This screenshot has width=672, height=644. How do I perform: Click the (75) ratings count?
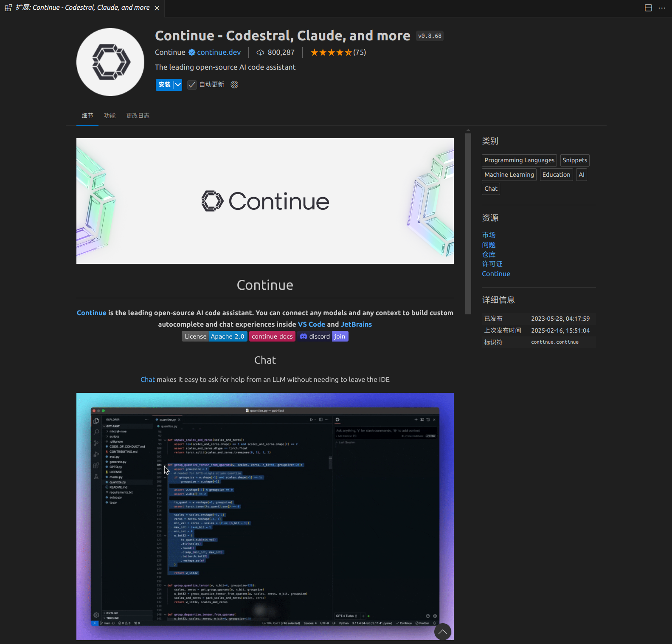pos(360,52)
